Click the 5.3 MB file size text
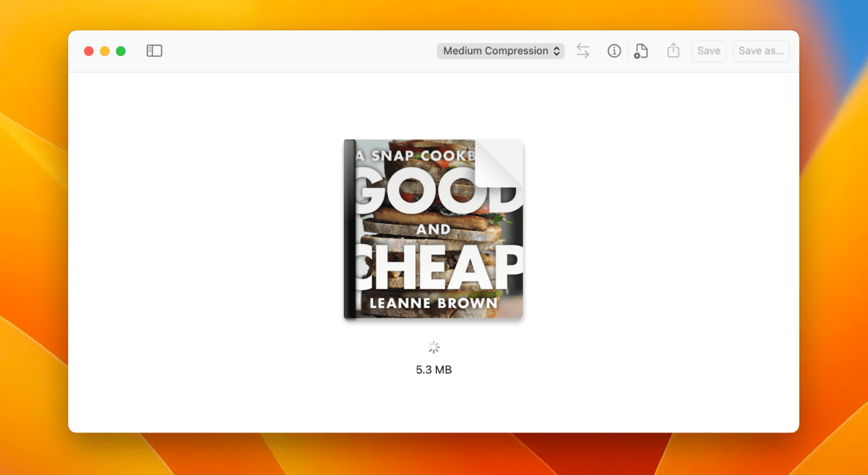Viewport: 868px width, 475px height. (x=433, y=370)
